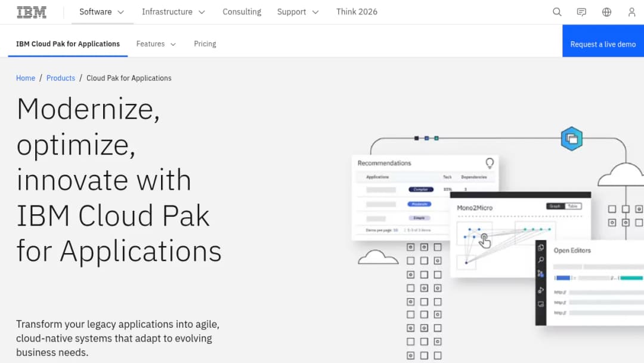Open the Infrastructure menu
This screenshot has height=363, width=644.
pos(174,12)
